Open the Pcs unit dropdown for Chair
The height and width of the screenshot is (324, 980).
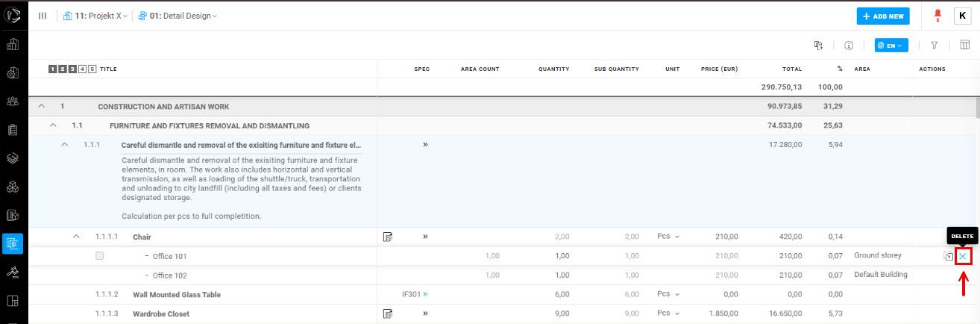click(668, 237)
